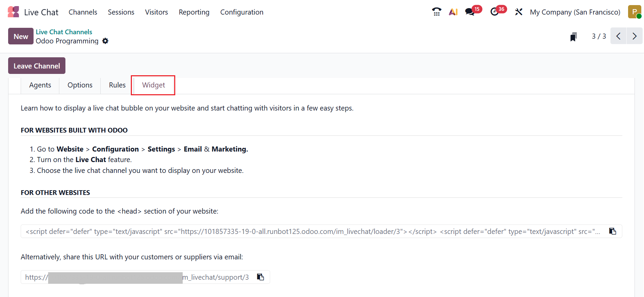Open the Reporting menu
Screen dimensions: 644x297
pos(194,12)
